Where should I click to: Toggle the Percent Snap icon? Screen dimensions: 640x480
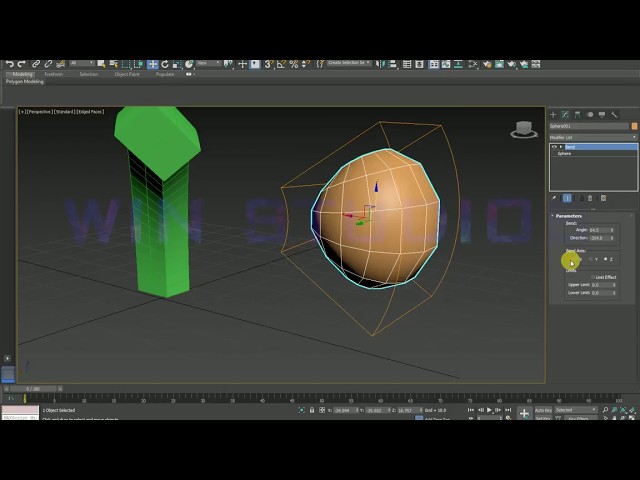pos(293,64)
